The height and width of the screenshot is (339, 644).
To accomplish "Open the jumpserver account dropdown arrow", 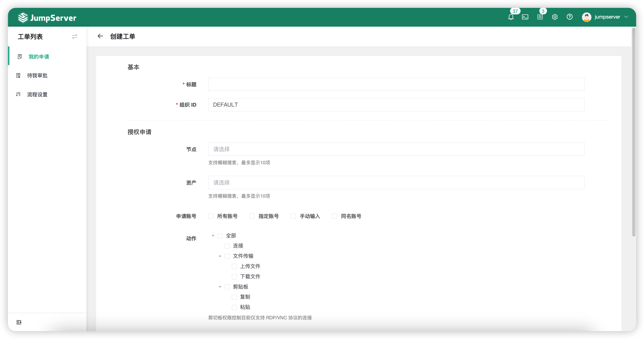I will click(x=626, y=17).
